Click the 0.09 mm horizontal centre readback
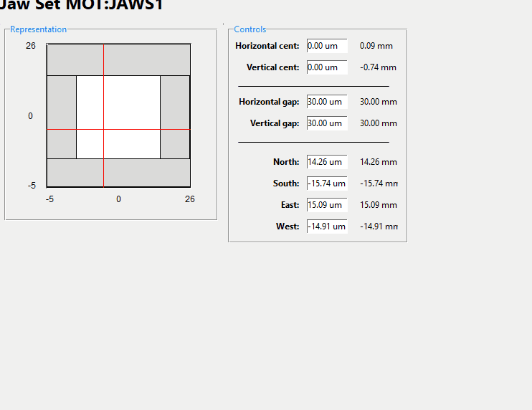The width and height of the screenshot is (532, 410). tap(376, 46)
